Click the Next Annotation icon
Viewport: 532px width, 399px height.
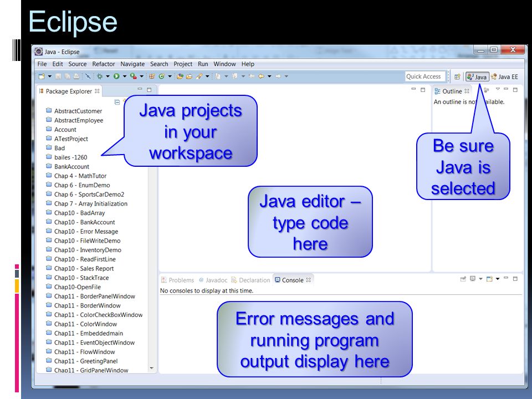(218, 76)
